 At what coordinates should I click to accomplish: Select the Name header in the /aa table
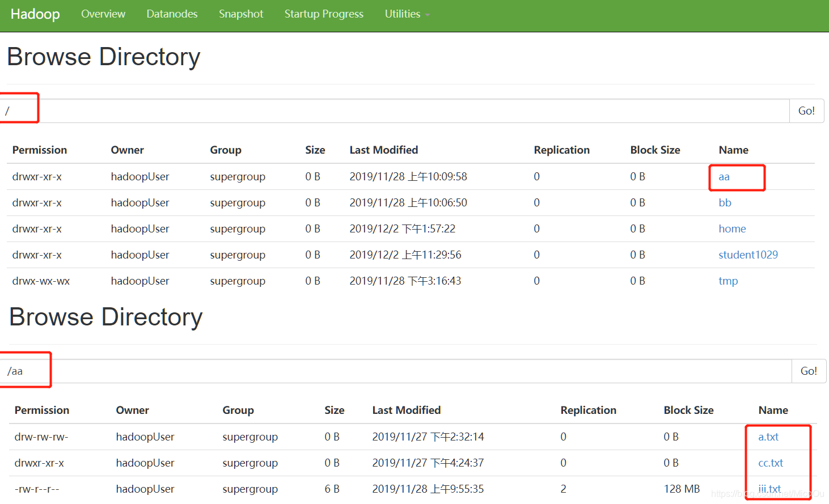tap(773, 410)
